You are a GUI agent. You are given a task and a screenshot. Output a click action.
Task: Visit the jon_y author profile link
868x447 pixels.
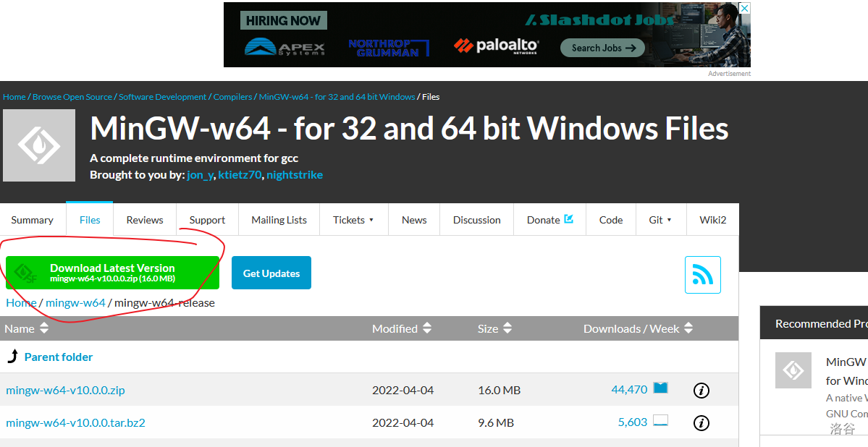click(x=200, y=175)
